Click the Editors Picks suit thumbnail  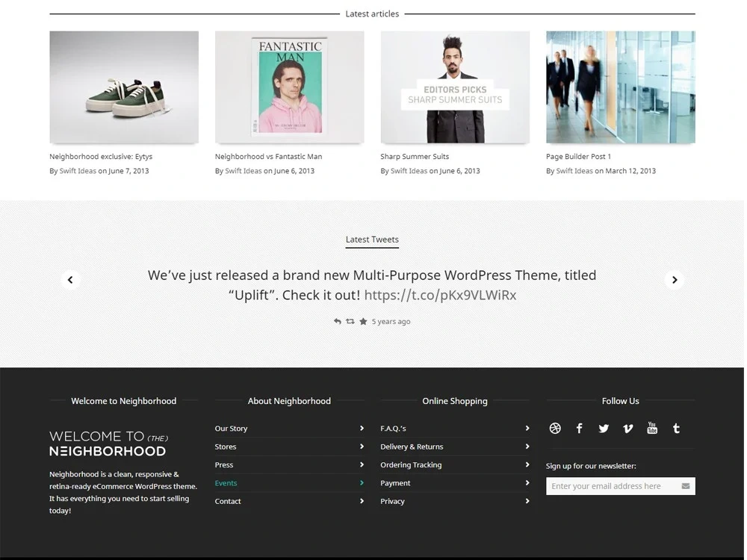click(x=455, y=87)
